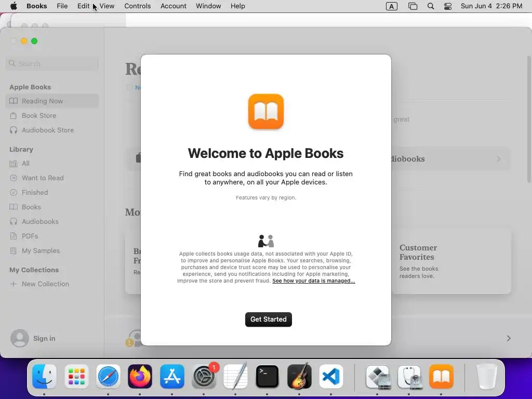Click the bottom-right chevron arrow
The height and width of the screenshot is (399, 532).
509,338
